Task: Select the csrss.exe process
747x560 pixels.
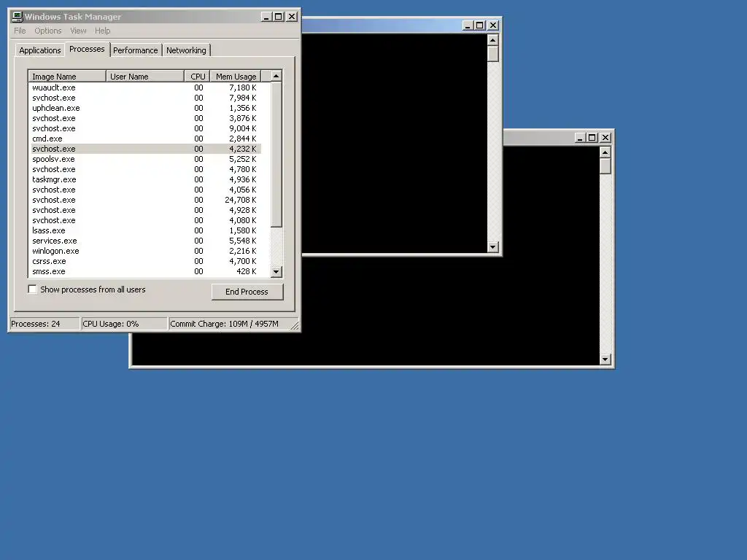Action: [x=146, y=262]
